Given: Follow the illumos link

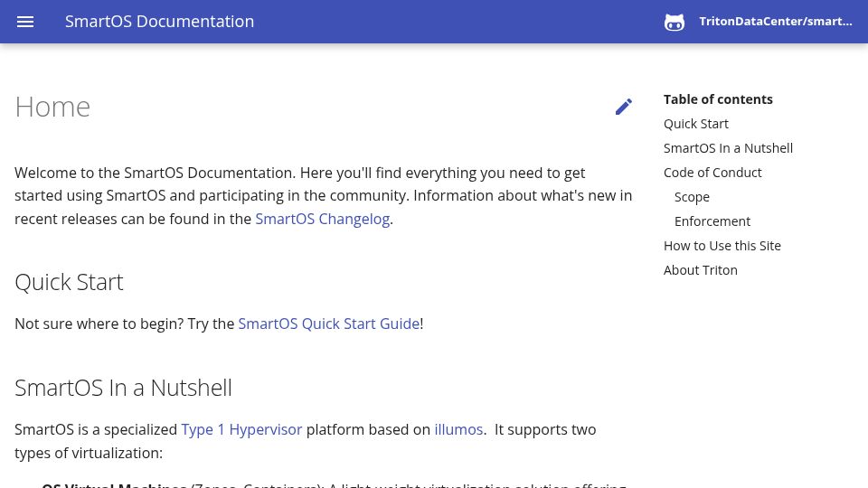Looking at the screenshot, I should [x=458, y=430].
